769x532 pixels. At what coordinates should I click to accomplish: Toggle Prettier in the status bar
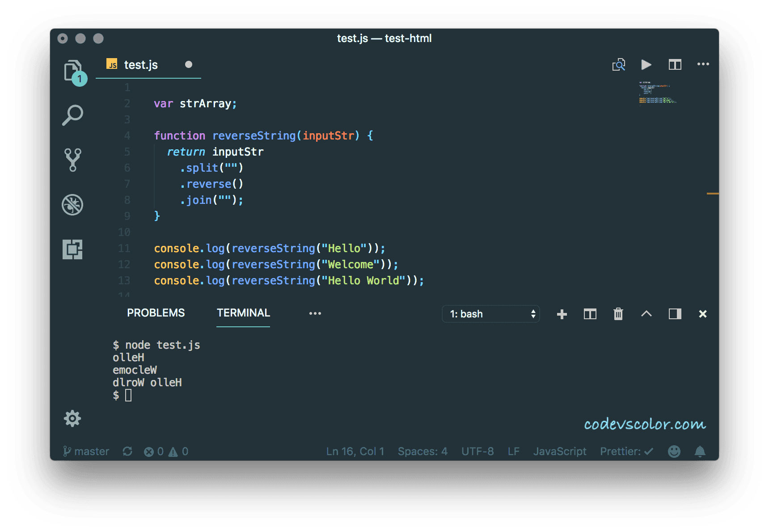tap(625, 451)
